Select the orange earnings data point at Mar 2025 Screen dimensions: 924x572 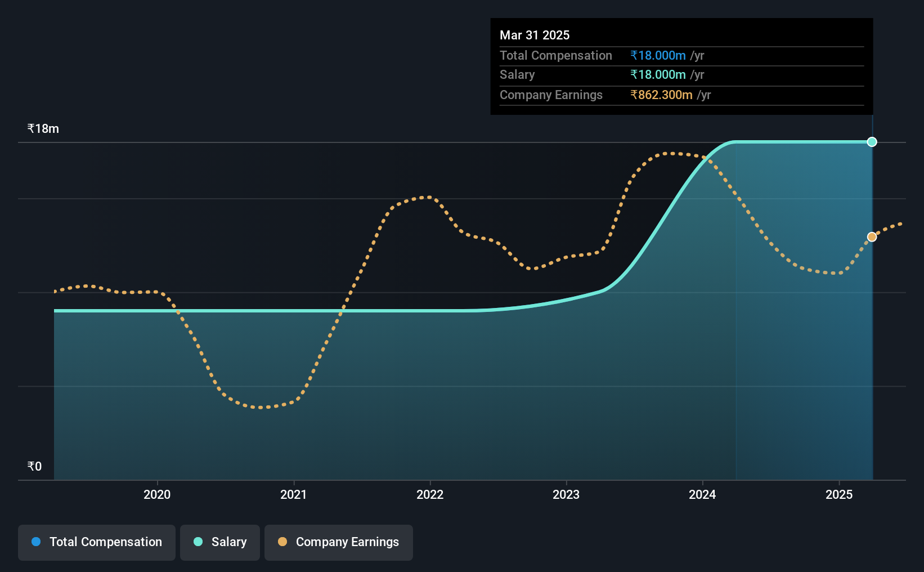pos(872,237)
